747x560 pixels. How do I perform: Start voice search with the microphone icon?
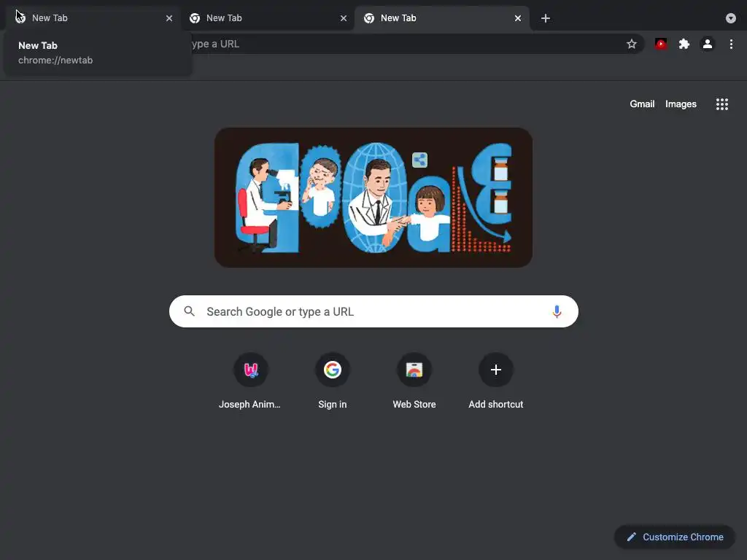point(557,311)
